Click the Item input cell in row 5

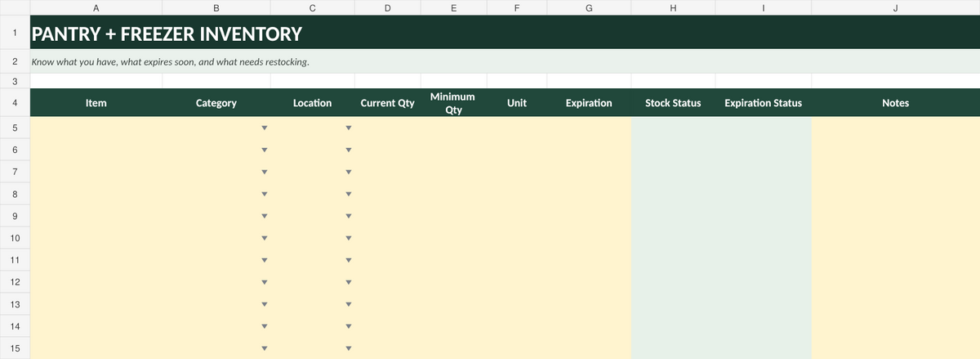click(96, 128)
